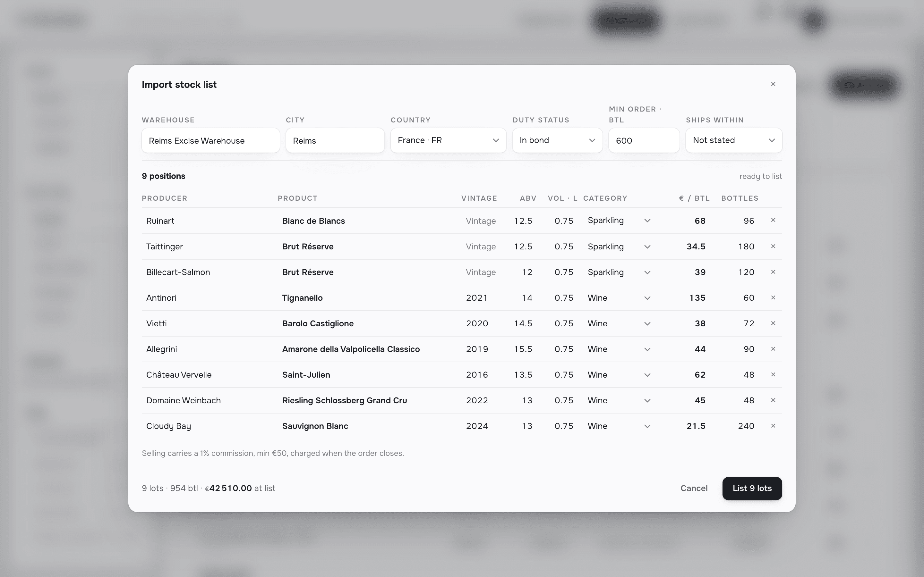Viewport: 924px width, 577px height.
Task: Delete the Vietti Barolo Castiglione row
Action: click(773, 323)
